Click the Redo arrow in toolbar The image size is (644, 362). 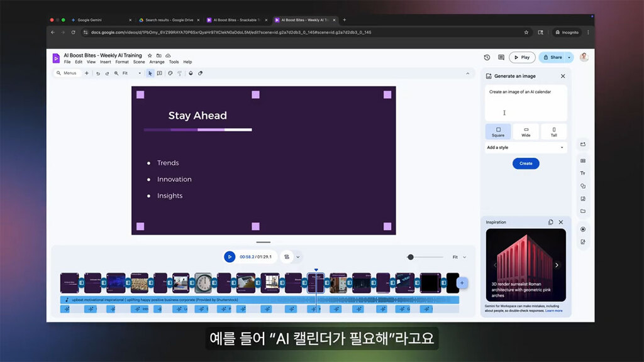click(107, 74)
